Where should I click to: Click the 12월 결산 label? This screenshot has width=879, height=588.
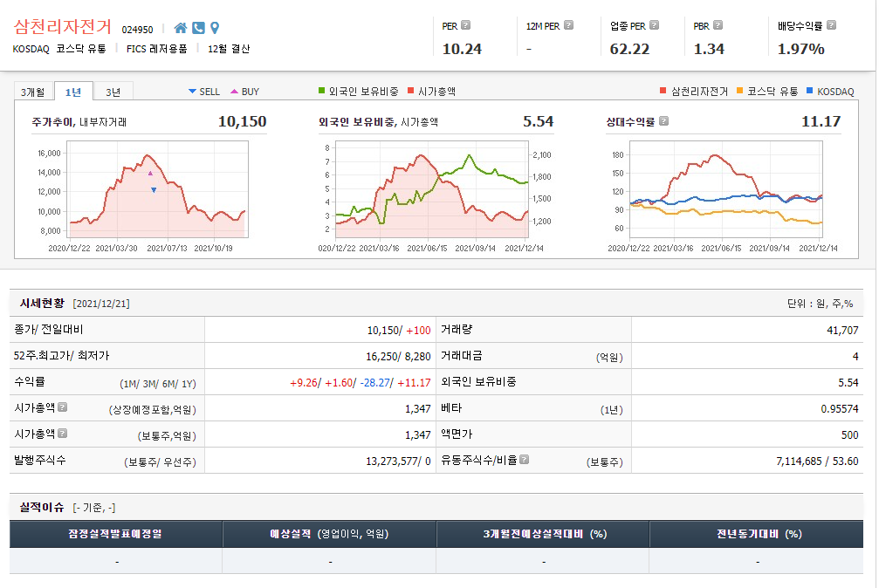click(x=229, y=49)
